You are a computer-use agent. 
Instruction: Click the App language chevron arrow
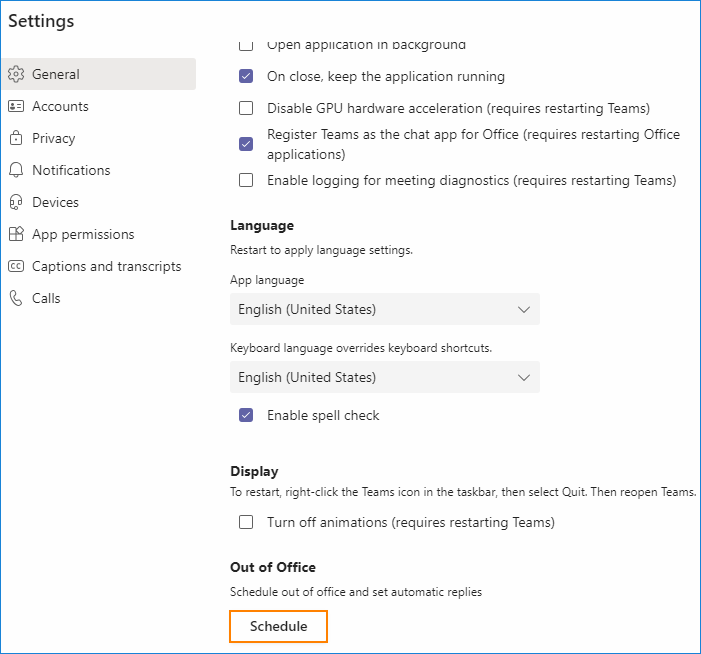(x=524, y=309)
